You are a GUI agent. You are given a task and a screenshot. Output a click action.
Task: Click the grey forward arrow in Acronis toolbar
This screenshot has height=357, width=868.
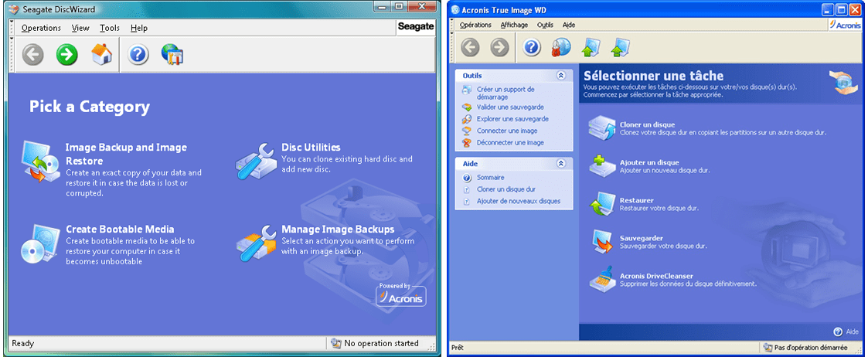[x=500, y=48]
